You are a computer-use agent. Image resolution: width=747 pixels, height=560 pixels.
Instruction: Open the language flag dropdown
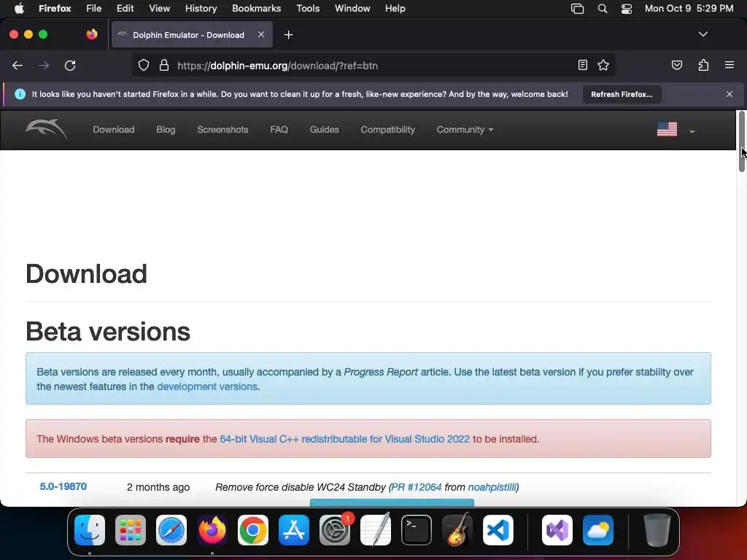coord(676,130)
